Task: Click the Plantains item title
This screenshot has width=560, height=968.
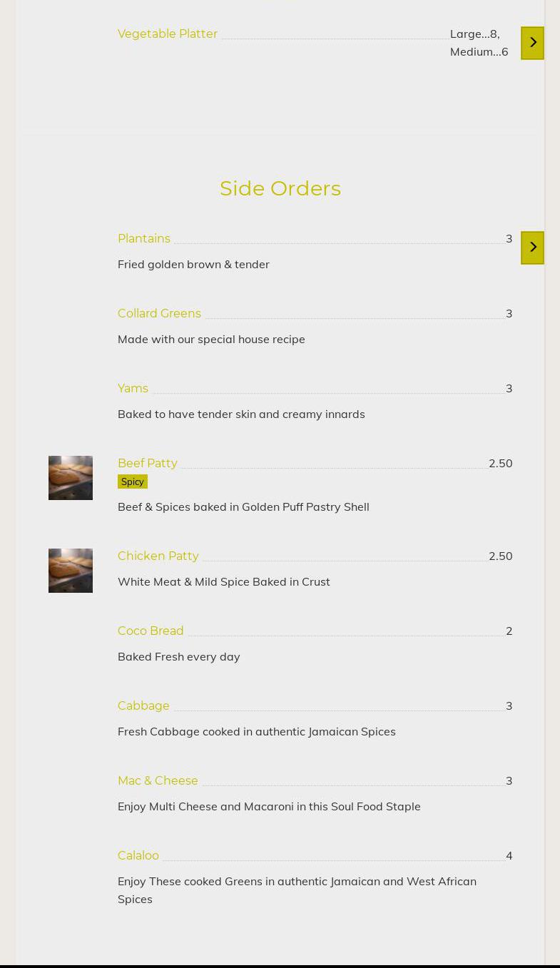Action: (x=144, y=239)
